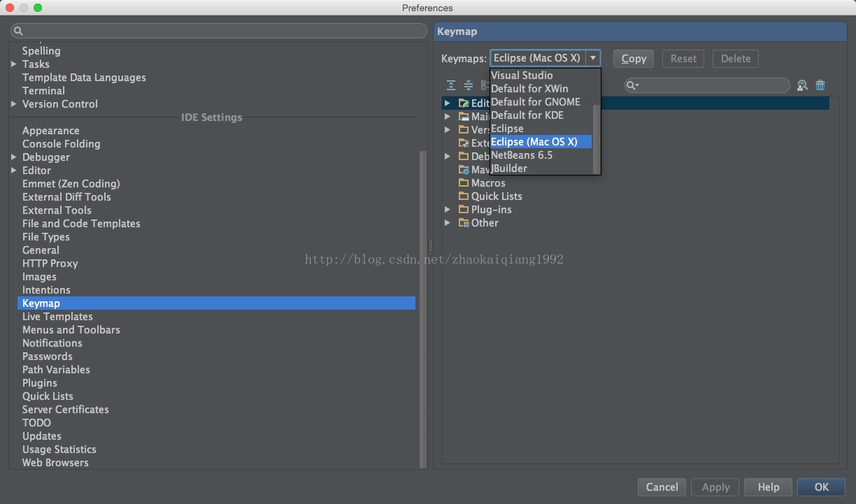This screenshot has width=856, height=504.
Task: Open Plugins settings
Action: [40, 383]
